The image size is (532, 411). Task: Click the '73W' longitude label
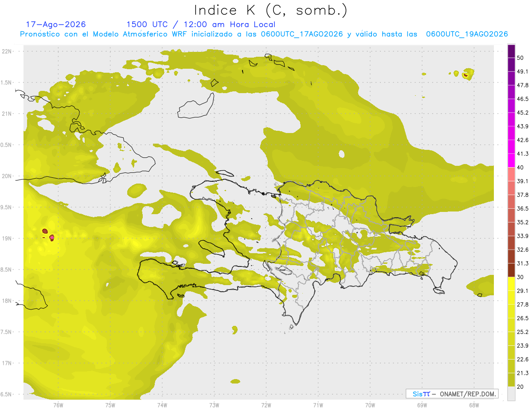coord(214,405)
